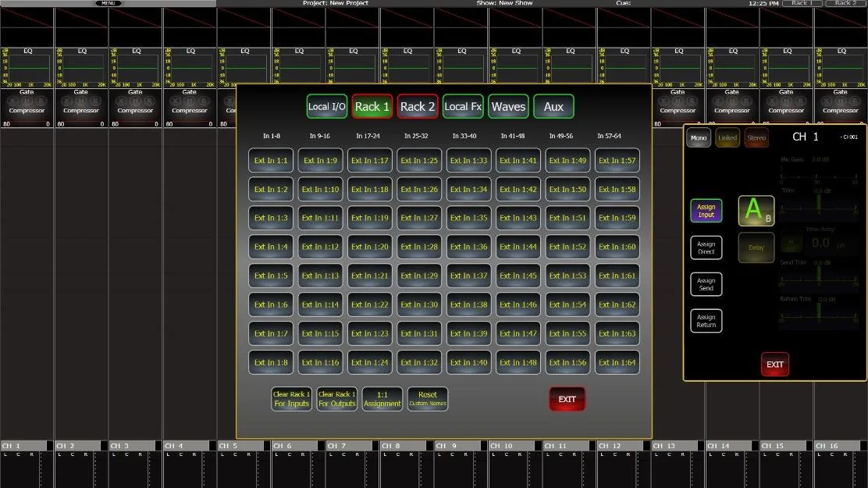Click Assign Send in CH 1 panel
Image resolution: width=868 pixels, height=488 pixels.
(706, 284)
